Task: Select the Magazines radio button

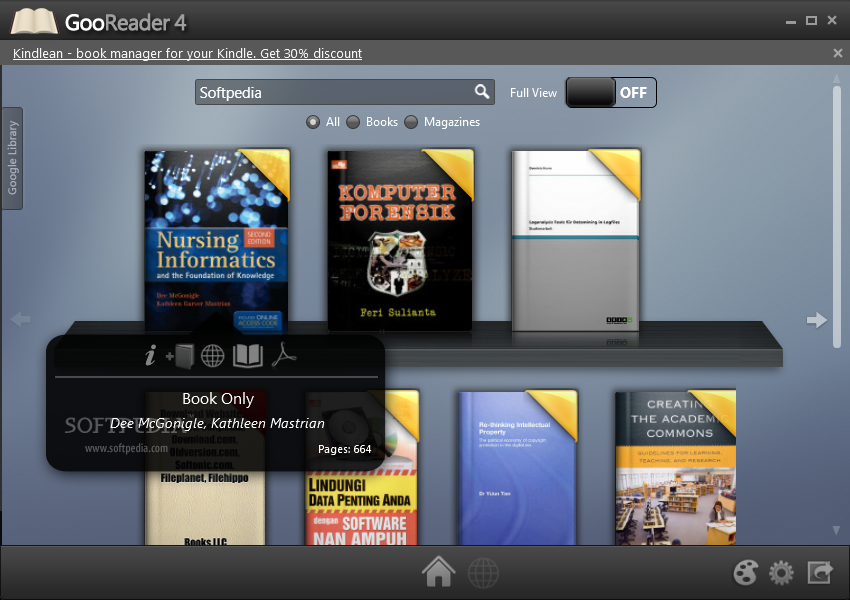Action: pyautogui.click(x=411, y=122)
